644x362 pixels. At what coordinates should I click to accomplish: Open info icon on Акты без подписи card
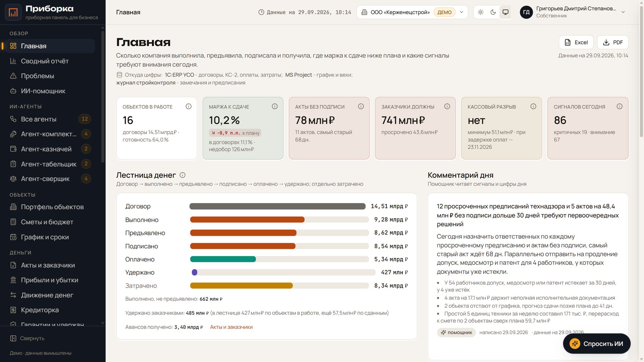[x=361, y=106]
